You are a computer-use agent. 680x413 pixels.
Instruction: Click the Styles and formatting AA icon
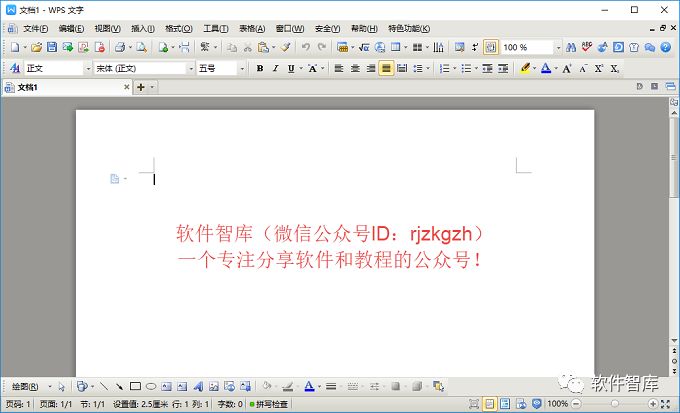coord(15,69)
